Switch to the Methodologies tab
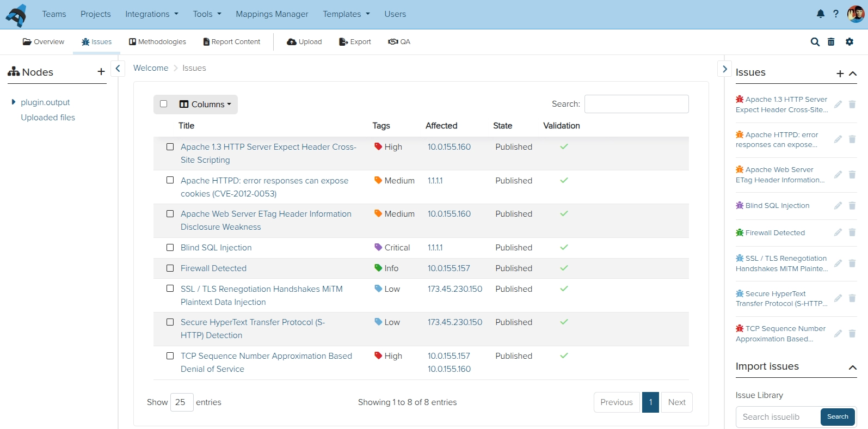Viewport: 868px width, 429px height. coord(157,42)
